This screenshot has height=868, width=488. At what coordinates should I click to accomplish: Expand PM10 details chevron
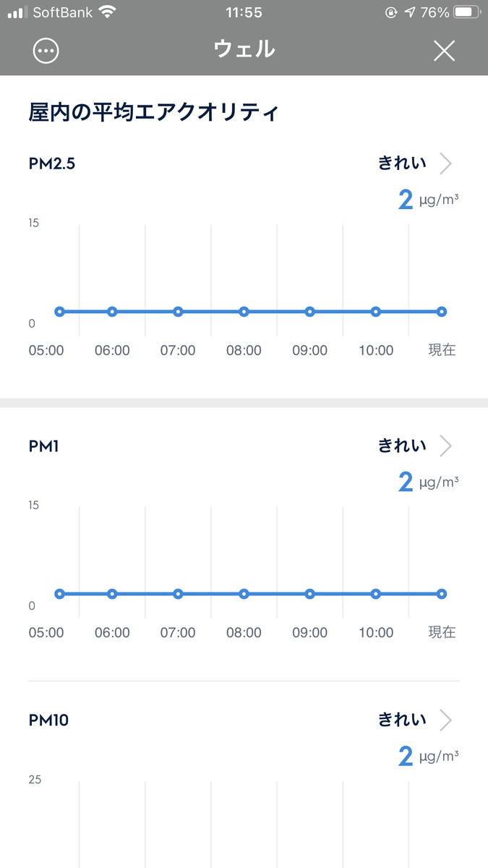point(445,720)
